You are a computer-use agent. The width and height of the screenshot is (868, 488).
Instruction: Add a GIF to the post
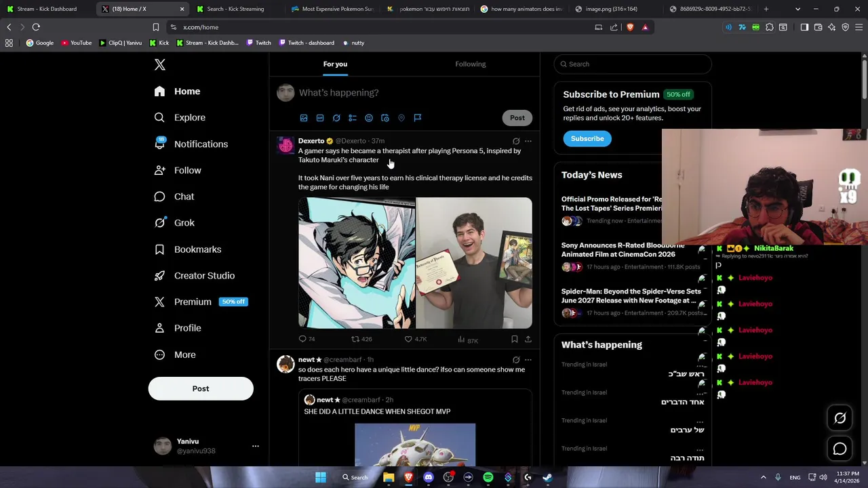(x=320, y=118)
